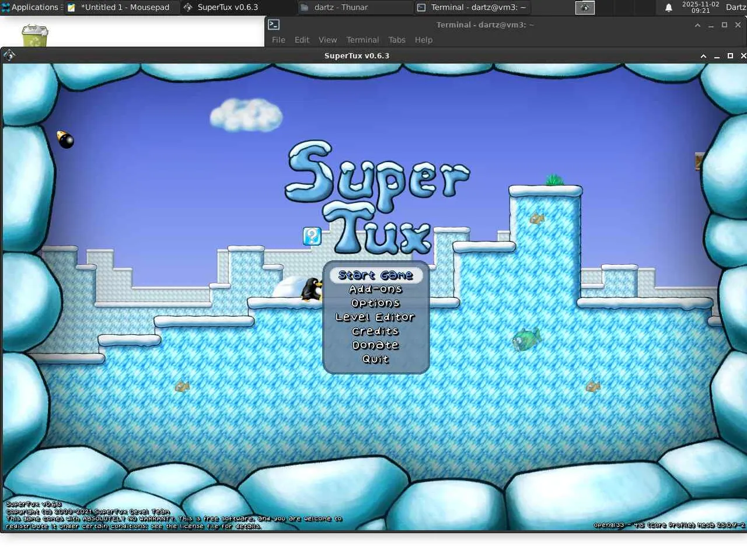Open the Dartz user menu

click(x=736, y=8)
